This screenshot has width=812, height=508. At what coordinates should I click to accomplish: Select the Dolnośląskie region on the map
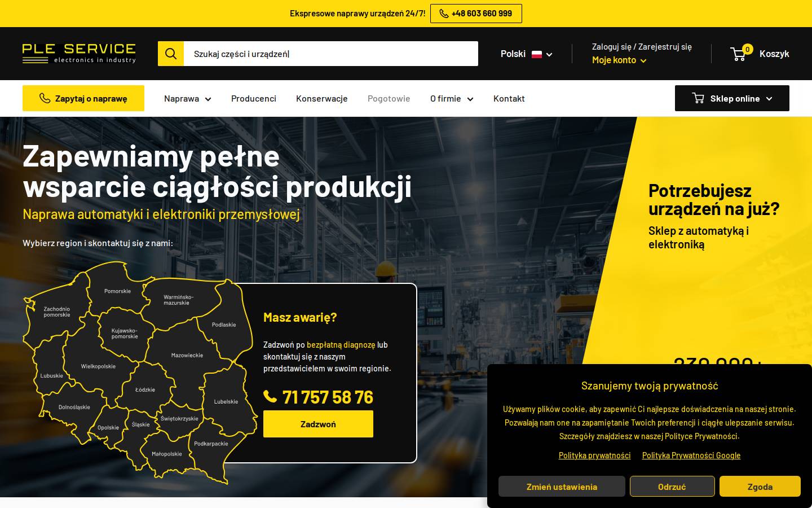pos(74,408)
